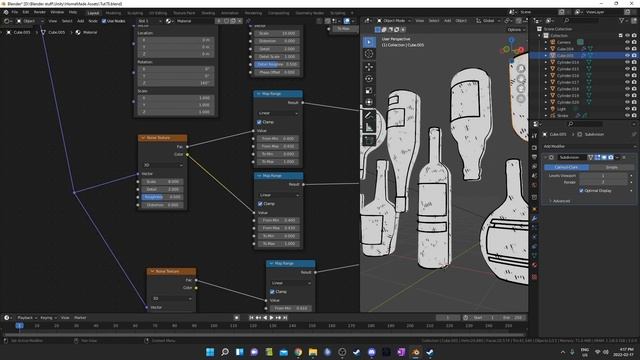This screenshot has width=640, height=360.
Task: Select the Scale tool in viewport toolbar
Action: pos(369,90)
